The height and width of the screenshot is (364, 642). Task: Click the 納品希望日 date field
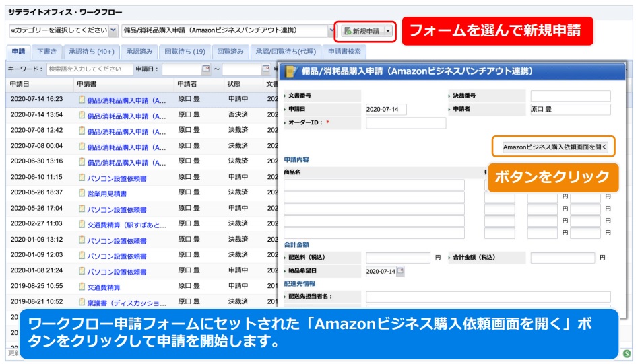pos(381,271)
